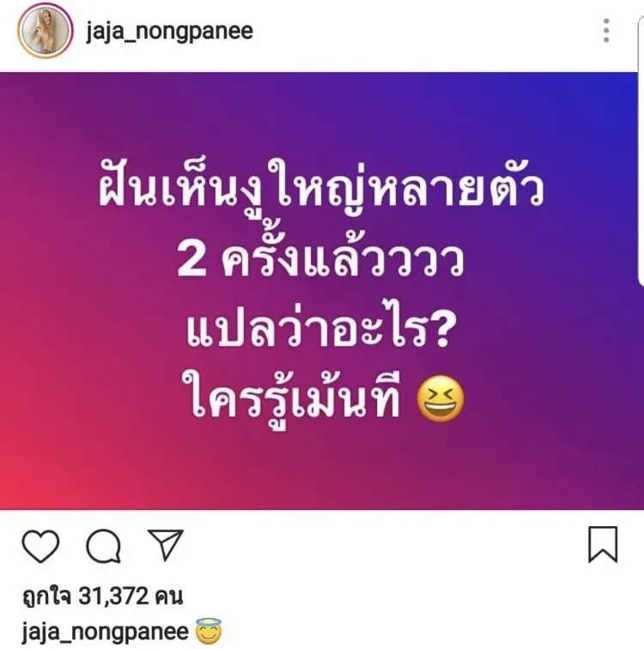Screen dimensions: 644x649
Task: Click the word คน after the like count
Action: point(168,597)
